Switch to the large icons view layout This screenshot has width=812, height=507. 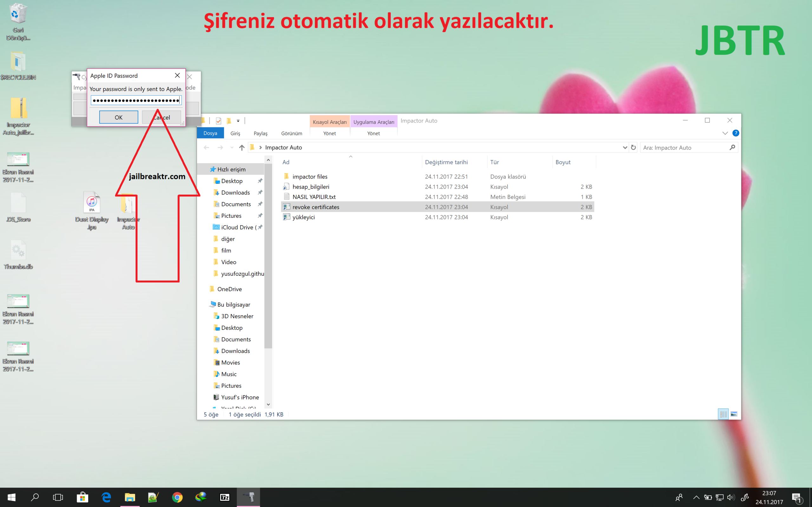(x=734, y=414)
